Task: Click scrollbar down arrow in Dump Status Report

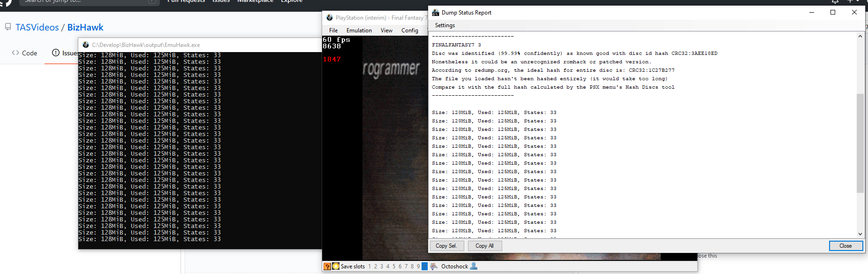Action: (x=860, y=234)
